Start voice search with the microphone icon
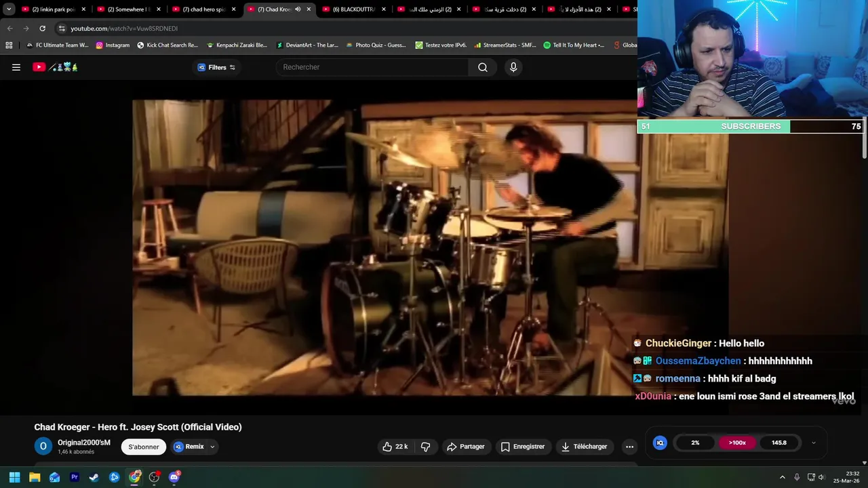 tap(513, 67)
